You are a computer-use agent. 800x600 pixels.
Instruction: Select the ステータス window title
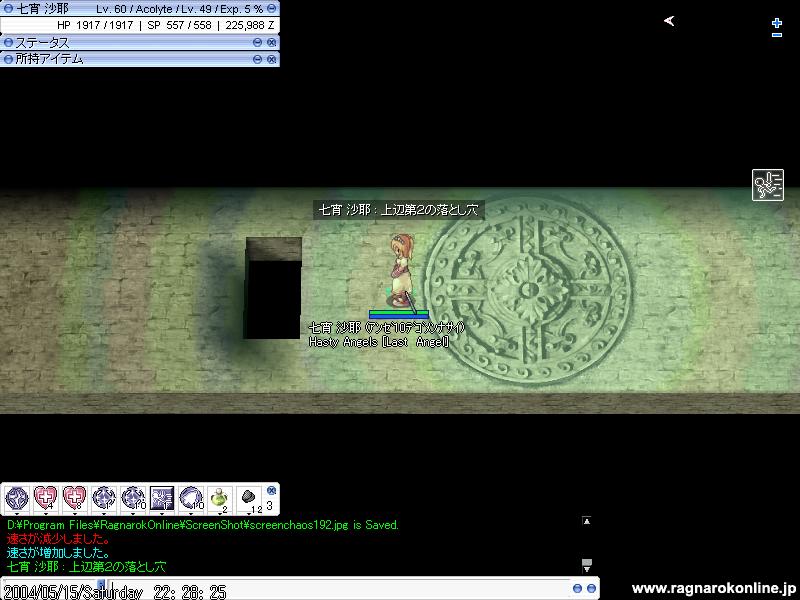pos(42,43)
